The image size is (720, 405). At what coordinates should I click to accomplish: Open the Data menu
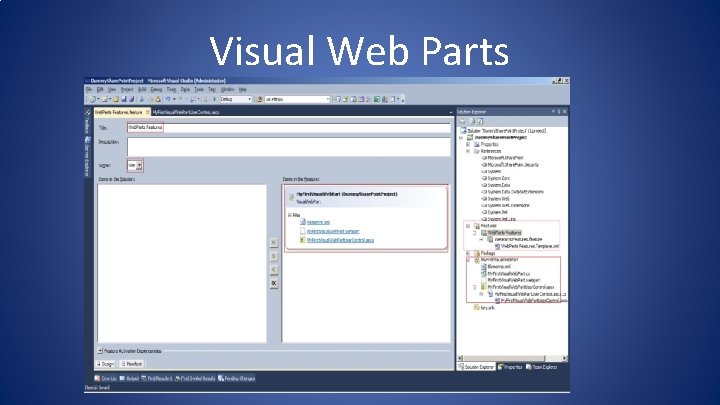tap(185, 90)
